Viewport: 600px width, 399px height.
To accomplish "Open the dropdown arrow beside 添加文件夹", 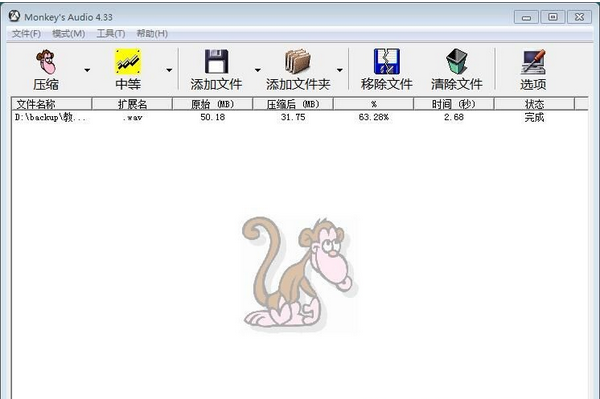I will (339, 70).
